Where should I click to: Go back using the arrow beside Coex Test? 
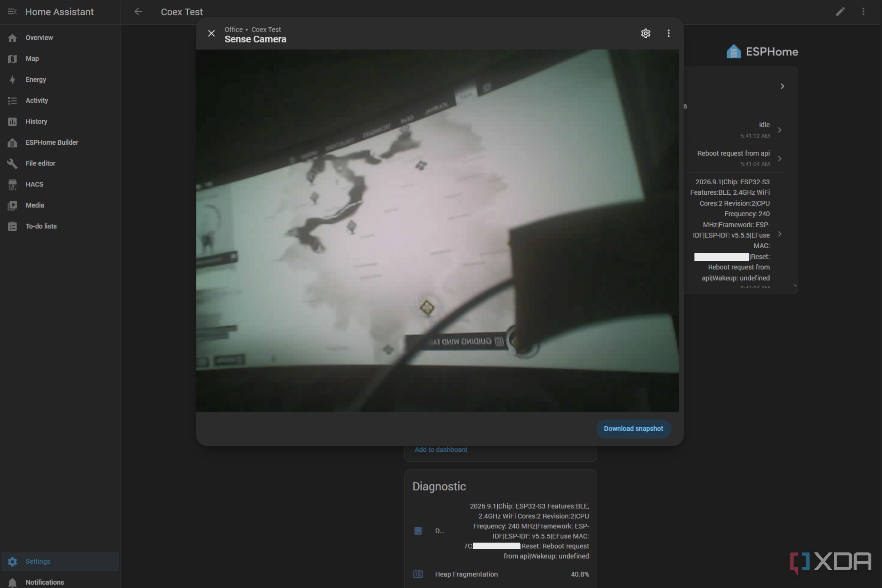coord(138,12)
